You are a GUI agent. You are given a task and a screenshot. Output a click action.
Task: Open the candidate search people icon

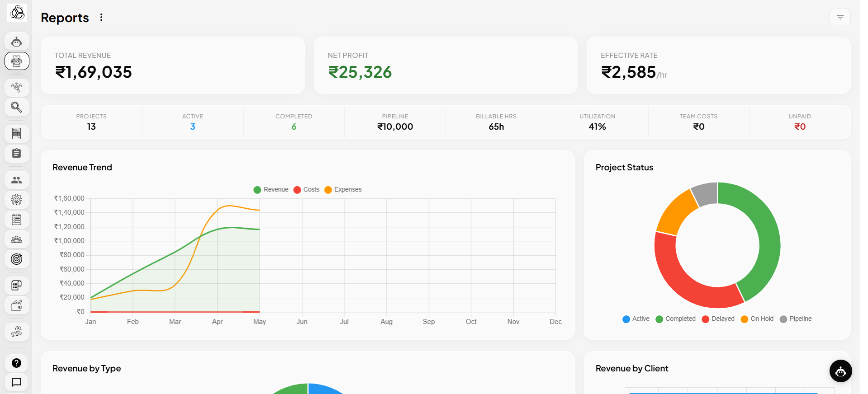17,87
